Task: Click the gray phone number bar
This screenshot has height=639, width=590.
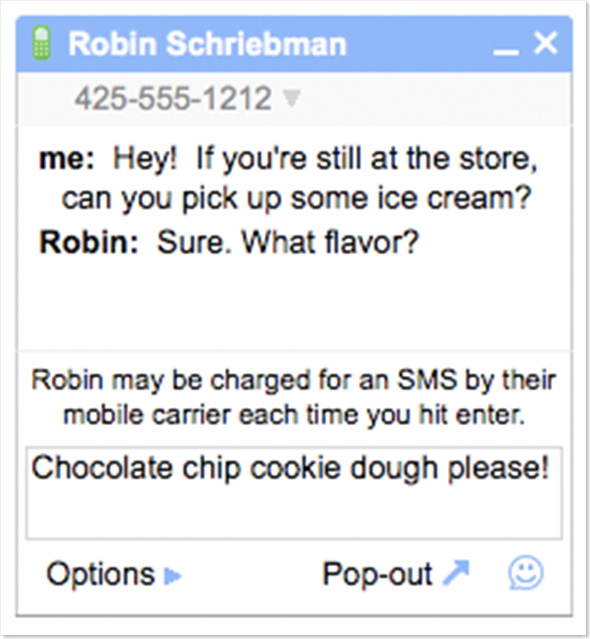Action: (x=294, y=99)
